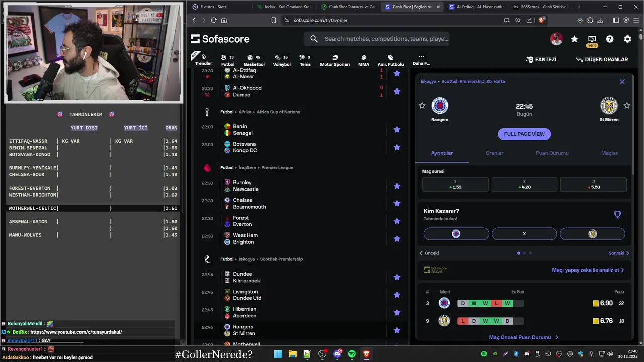The image size is (644, 362).
Task: Open the Sofascore help question mark
Action: click(610, 39)
